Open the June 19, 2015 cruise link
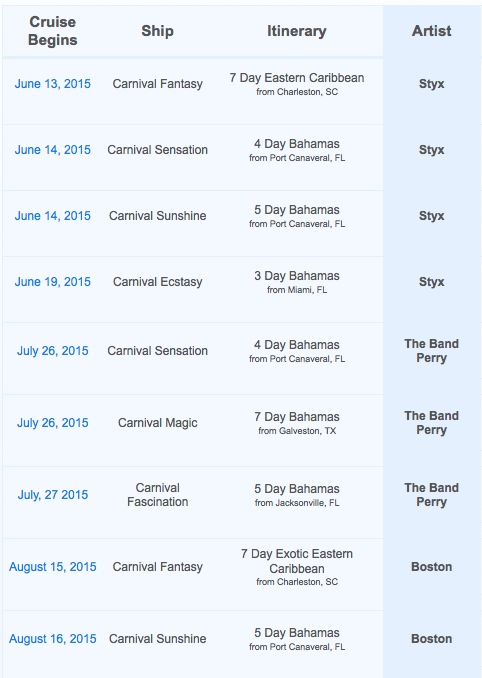The image size is (482, 678). pos(53,282)
